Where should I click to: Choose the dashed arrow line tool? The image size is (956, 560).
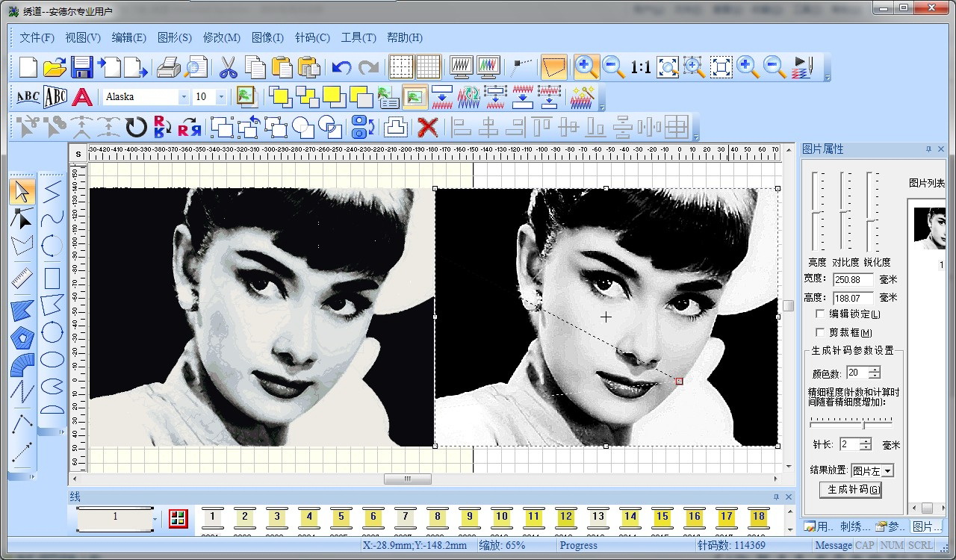pos(22,451)
